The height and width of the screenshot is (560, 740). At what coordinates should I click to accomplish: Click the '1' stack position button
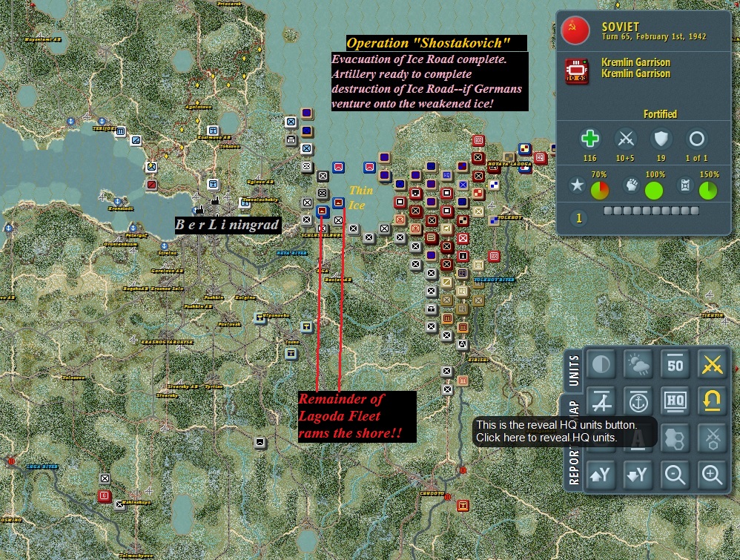(578, 219)
